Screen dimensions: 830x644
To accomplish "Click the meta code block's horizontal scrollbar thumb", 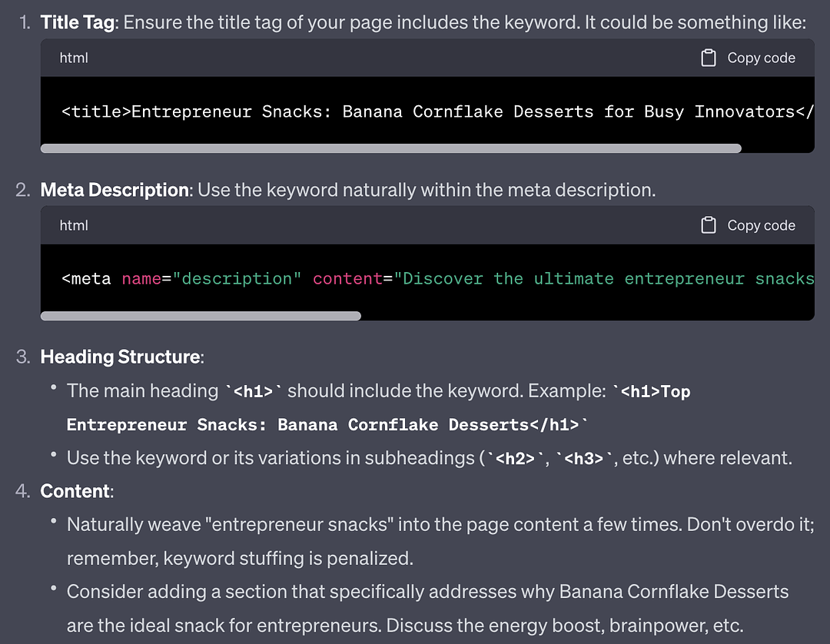I will 201,316.
